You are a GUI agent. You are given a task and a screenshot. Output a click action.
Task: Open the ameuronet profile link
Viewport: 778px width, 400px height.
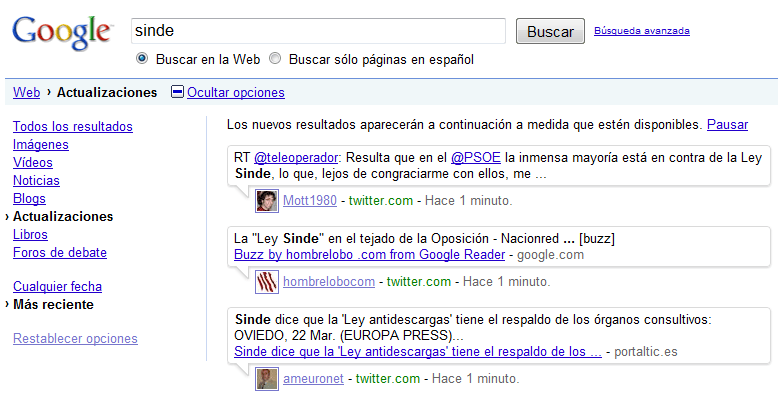314,379
